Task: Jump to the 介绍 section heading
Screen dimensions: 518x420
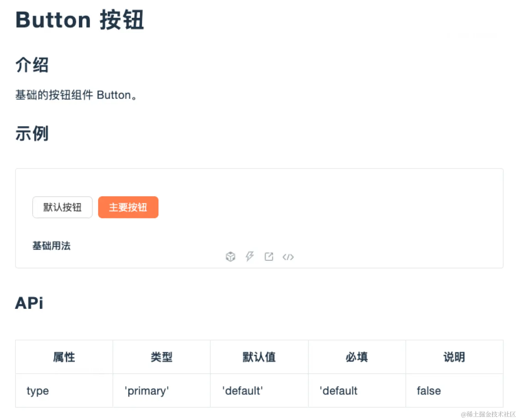Action: click(32, 65)
